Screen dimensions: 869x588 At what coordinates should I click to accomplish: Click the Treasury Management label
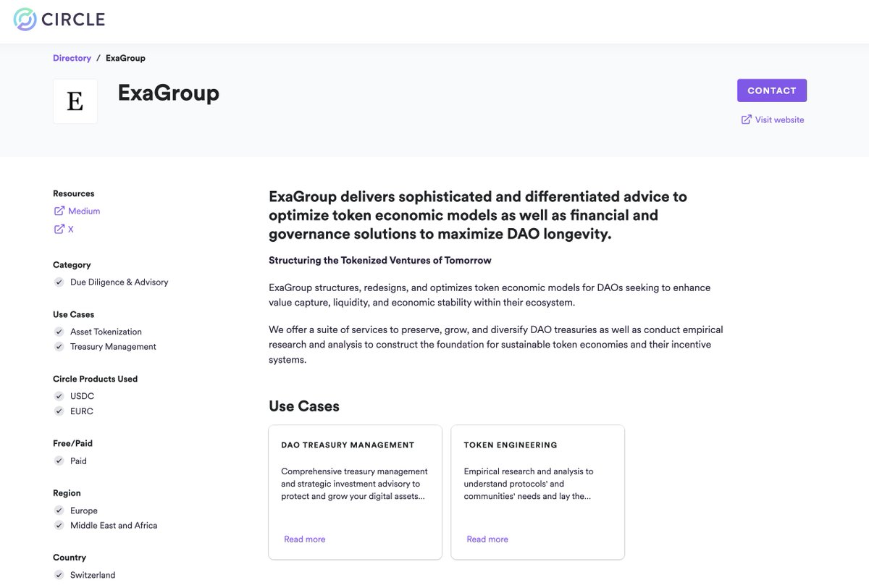113,347
